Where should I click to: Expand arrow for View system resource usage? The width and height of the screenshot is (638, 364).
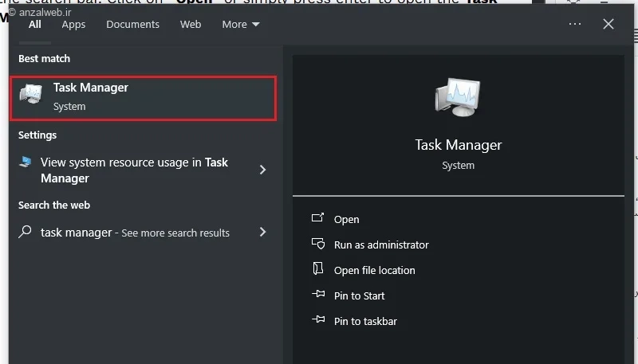(263, 170)
